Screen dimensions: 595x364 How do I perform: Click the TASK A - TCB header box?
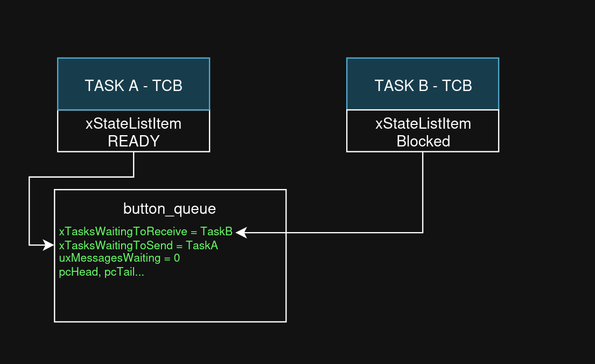point(134,85)
